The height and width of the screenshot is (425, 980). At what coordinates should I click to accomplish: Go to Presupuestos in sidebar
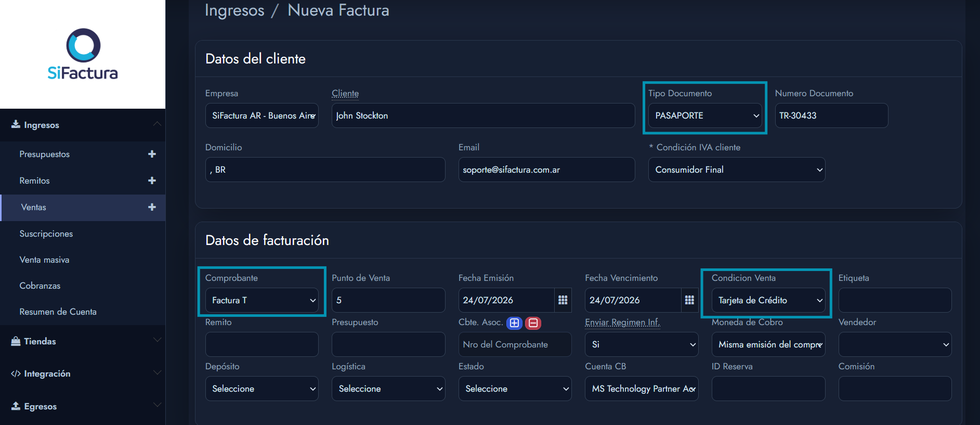point(45,154)
